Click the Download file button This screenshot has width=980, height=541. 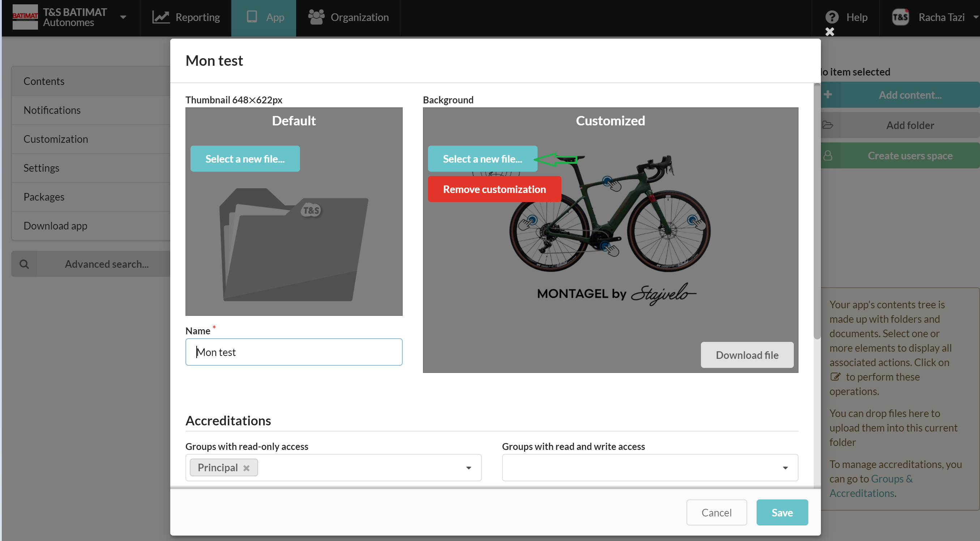[x=747, y=355]
